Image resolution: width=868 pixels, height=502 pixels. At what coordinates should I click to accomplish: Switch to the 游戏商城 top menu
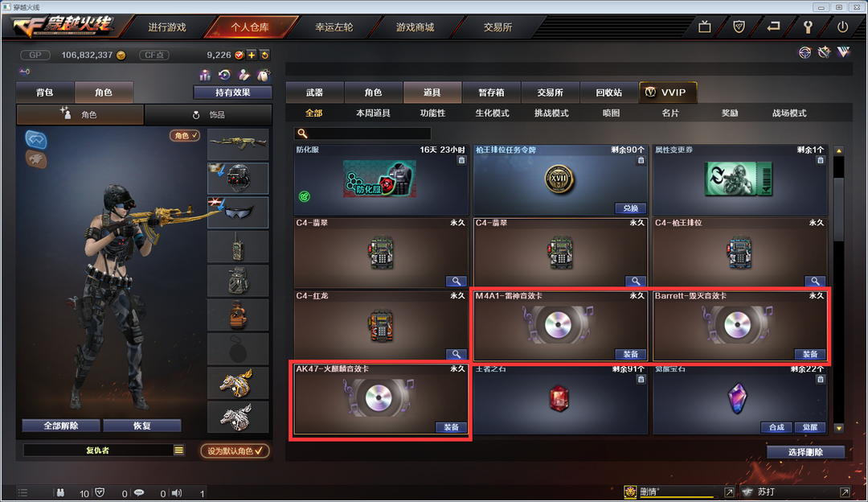(x=416, y=27)
